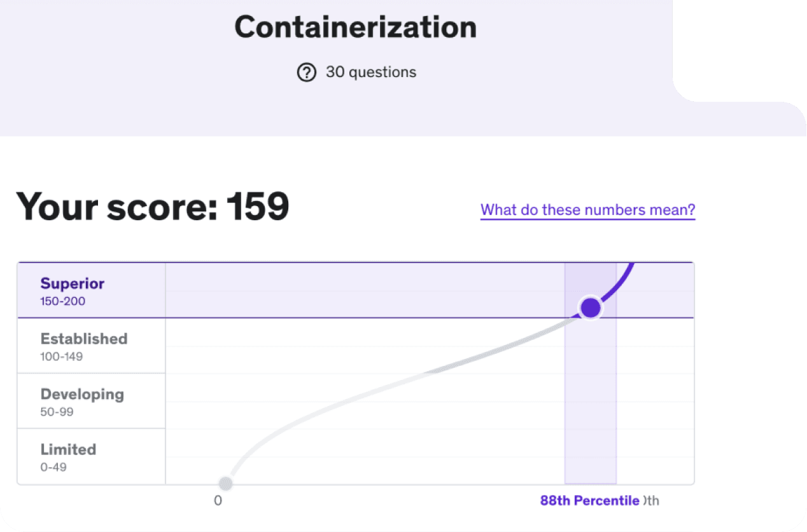Switch to the Containerization section header
The width and height of the screenshot is (807, 532).
[x=356, y=27]
